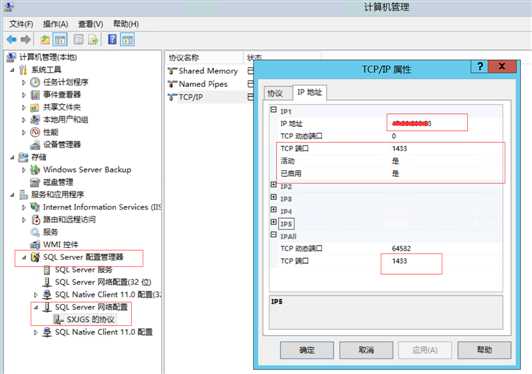Image resolution: width=532 pixels, height=374 pixels.
Task: Open the 操作(A) menu
Action: click(56, 24)
